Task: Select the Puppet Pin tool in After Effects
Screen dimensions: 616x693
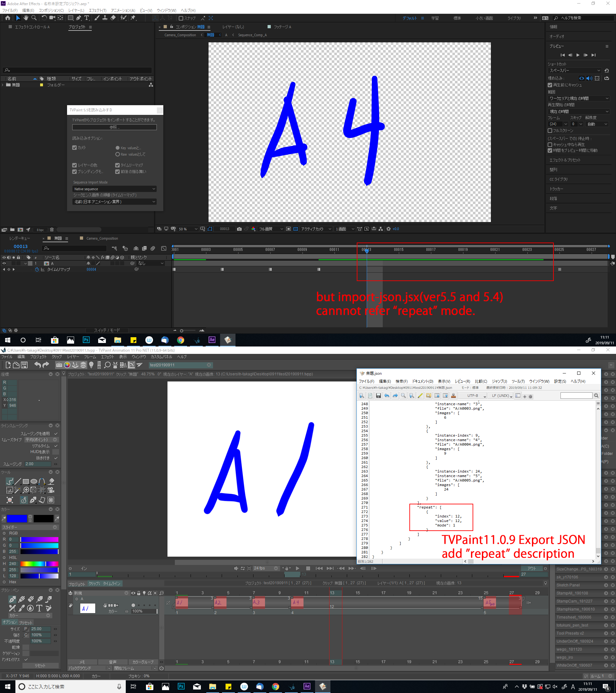Action: click(x=133, y=18)
